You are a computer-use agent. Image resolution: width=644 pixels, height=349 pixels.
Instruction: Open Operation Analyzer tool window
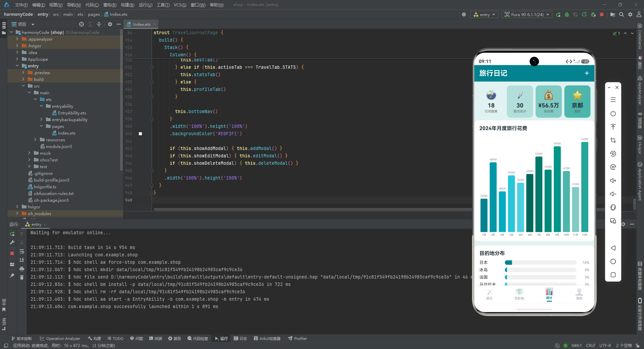(60, 338)
